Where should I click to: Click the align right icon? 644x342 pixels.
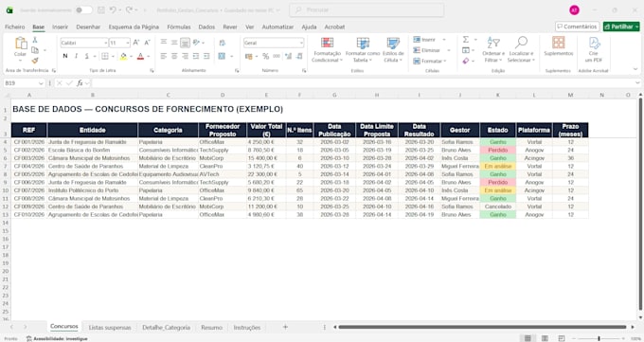185,56
